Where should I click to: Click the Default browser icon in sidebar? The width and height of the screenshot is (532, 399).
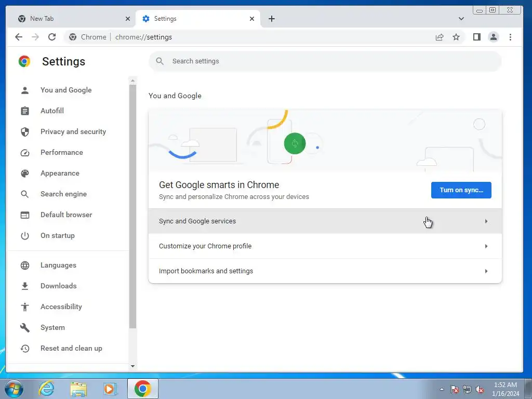(25, 215)
